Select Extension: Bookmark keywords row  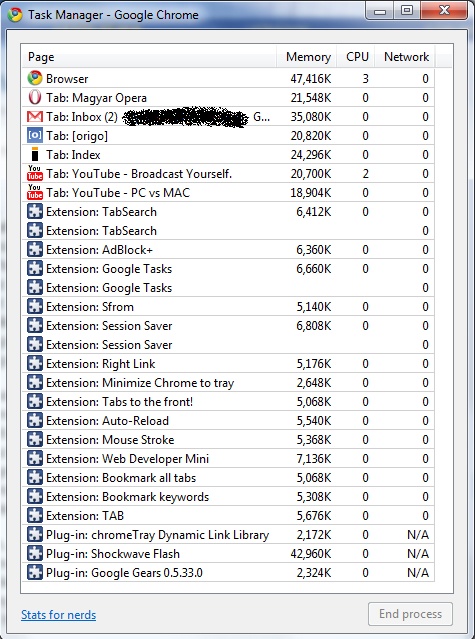click(x=228, y=496)
